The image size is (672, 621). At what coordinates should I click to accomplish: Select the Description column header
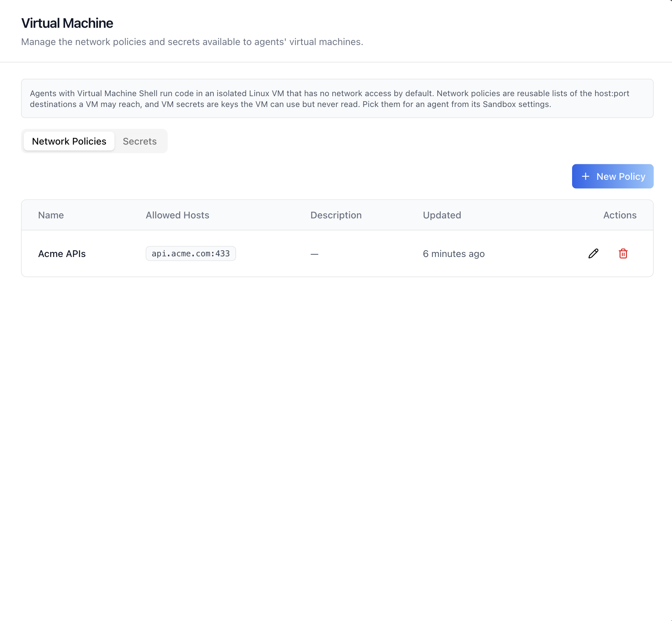pos(336,215)
